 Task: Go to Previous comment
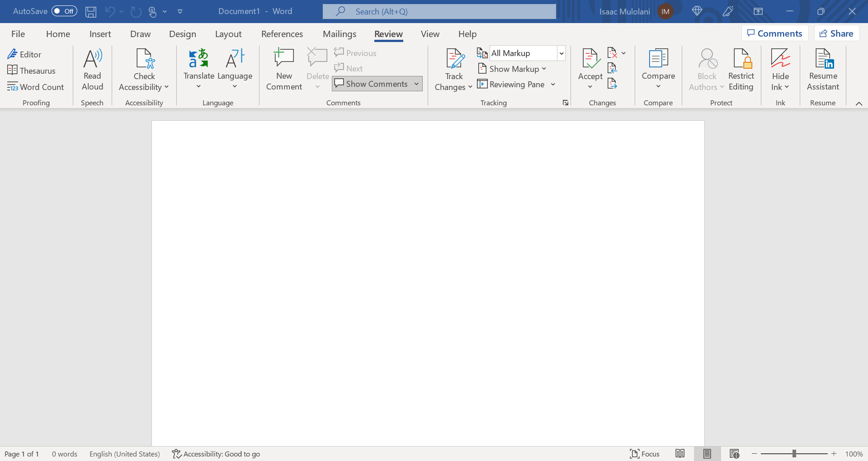(355, 53)
